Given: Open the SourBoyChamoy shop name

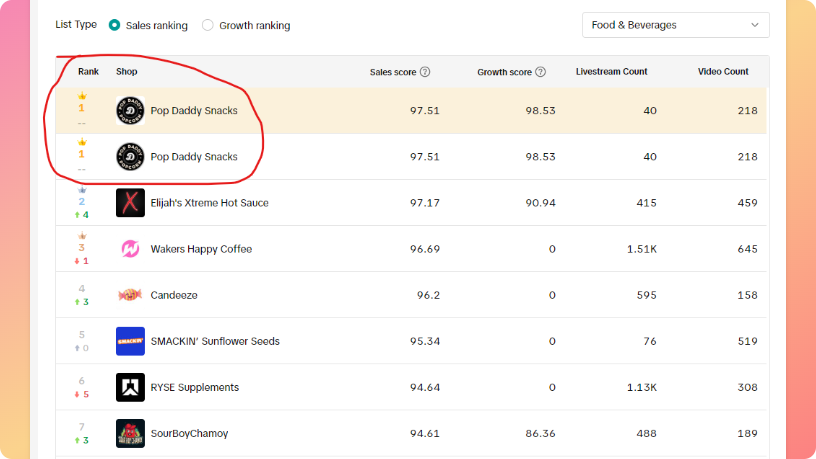Looking at the screenshot, I should (189, 434).
